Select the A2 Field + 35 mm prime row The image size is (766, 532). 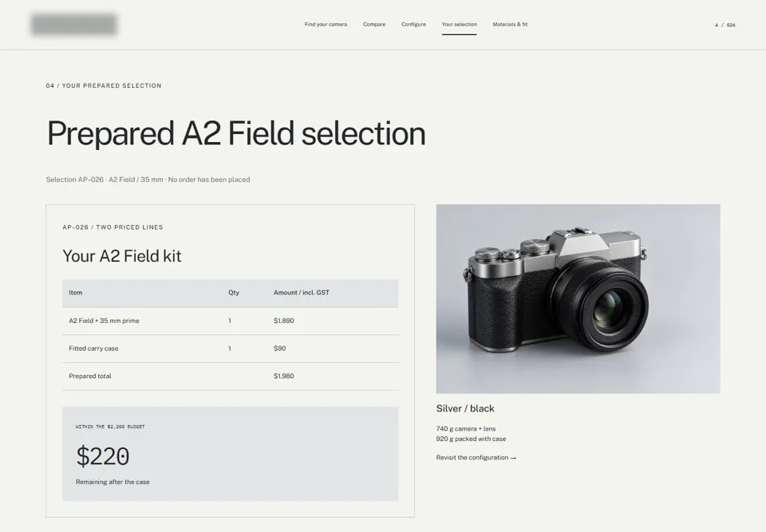230,321
